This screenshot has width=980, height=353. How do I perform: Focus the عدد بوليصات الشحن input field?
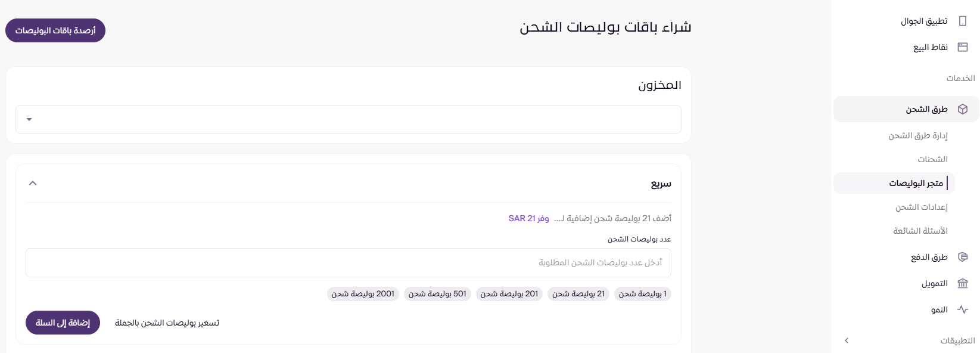coord(348,262)
